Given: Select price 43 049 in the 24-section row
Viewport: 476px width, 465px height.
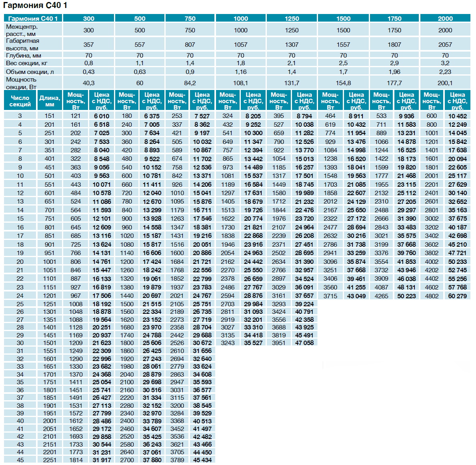Looking at the screenshot, I should (356, 296).
